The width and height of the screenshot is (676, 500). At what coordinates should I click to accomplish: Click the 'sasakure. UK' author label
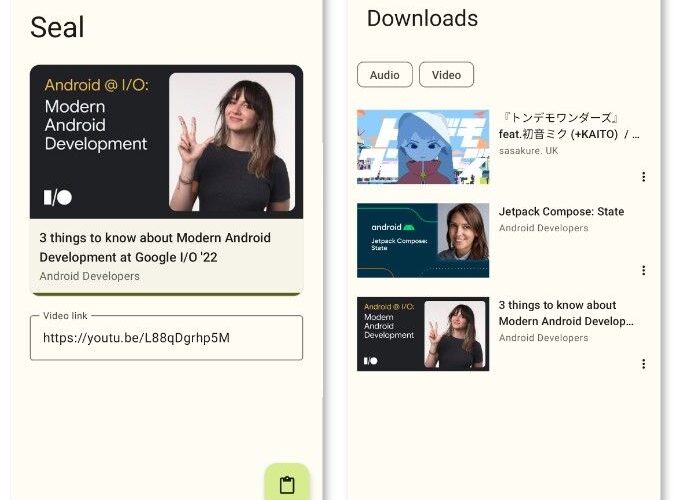pyautogui.click(x=528, y=151)
